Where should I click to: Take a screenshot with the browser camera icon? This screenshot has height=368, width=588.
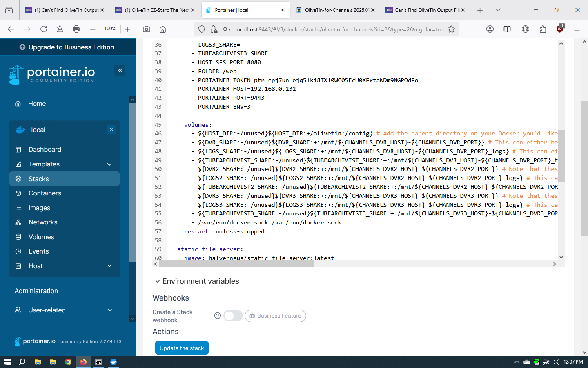147,29
